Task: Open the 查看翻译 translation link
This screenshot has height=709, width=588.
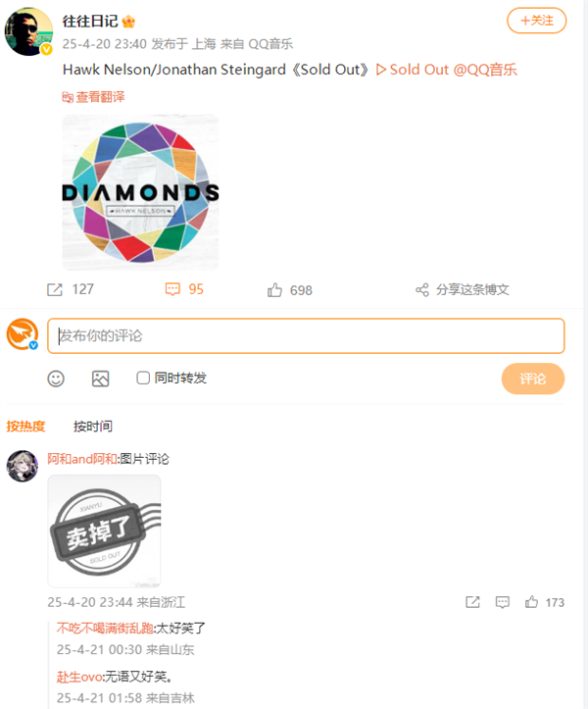Action: click(93, 97)
